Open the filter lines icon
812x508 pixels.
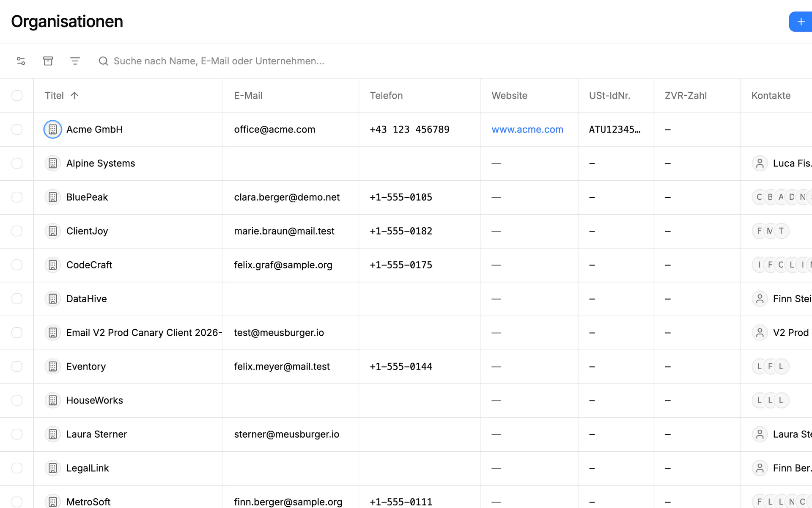[x=75, y=61]
